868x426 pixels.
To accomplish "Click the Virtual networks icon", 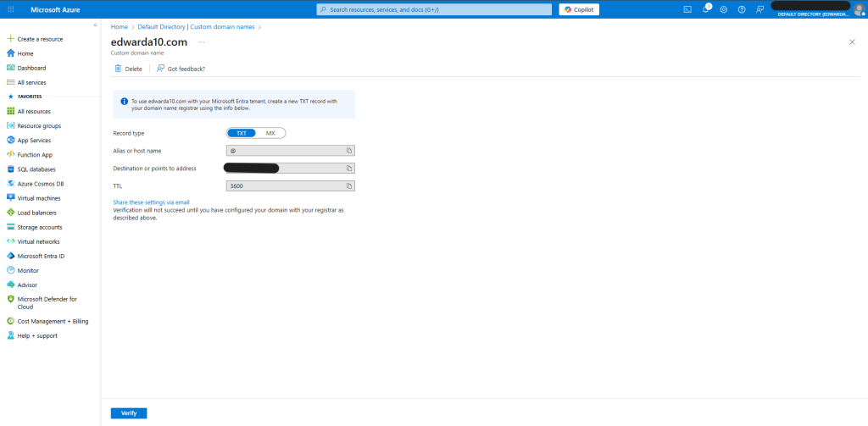I will (10, 241).
